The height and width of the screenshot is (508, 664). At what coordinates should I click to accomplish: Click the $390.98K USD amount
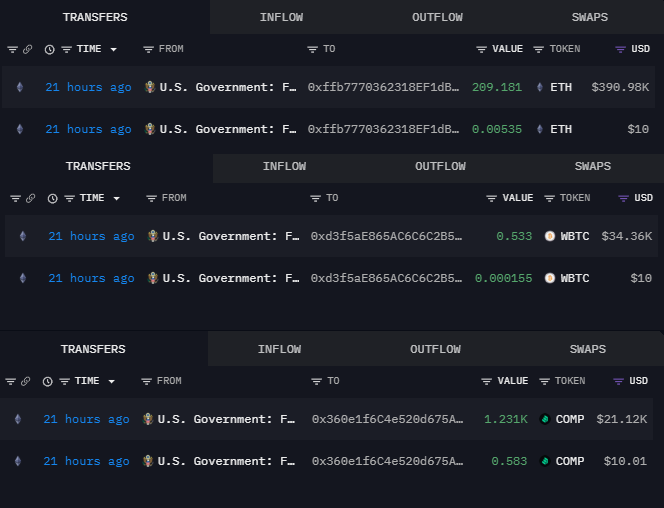pyautogui.click(x=620, y=87)
